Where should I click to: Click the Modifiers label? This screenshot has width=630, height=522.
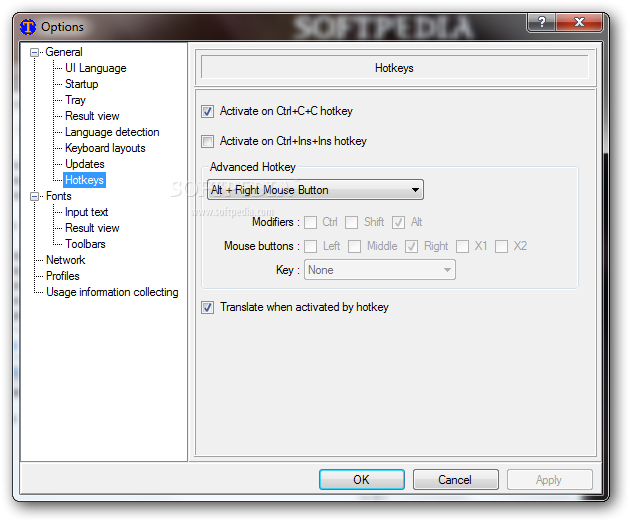[276, 222]
